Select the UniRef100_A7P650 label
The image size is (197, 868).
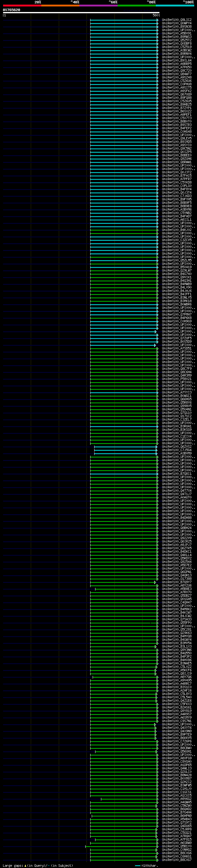click(x=177, y=67)
